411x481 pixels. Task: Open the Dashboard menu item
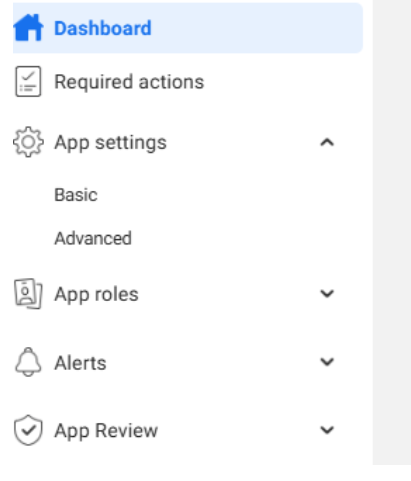coord(188,28)
